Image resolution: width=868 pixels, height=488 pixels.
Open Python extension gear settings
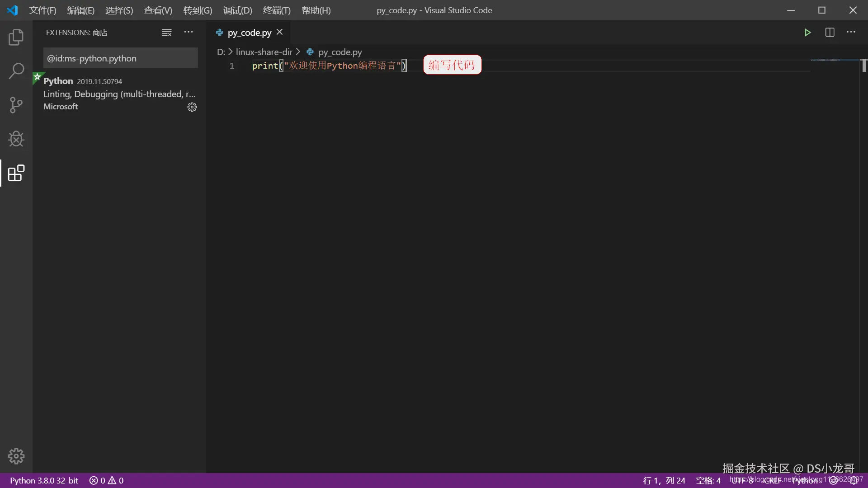(192, 107)
